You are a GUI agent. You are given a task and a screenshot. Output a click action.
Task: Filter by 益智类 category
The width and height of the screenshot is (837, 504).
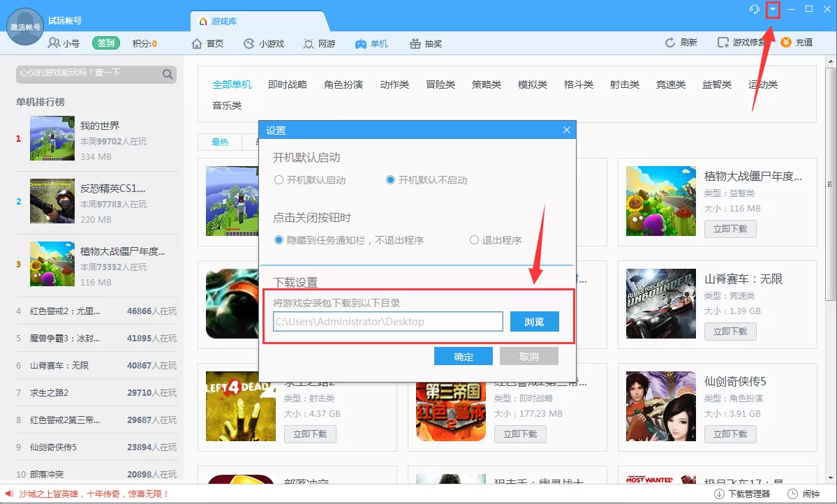[716, 84]
